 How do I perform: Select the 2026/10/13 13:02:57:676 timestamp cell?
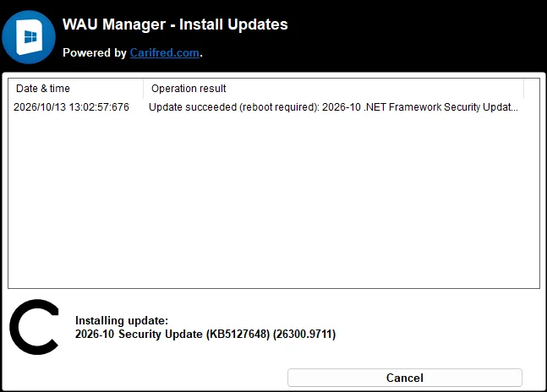(71, 107)
